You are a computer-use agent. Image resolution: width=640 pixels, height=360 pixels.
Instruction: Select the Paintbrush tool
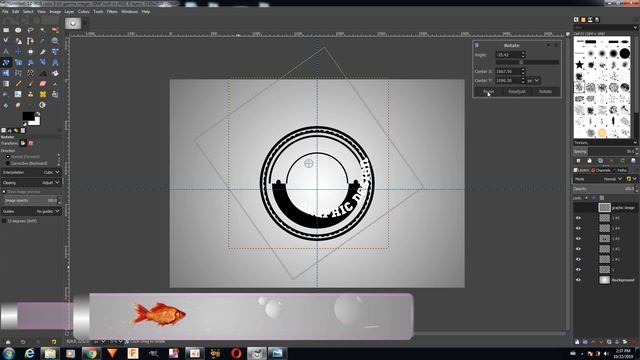(31, 84)
